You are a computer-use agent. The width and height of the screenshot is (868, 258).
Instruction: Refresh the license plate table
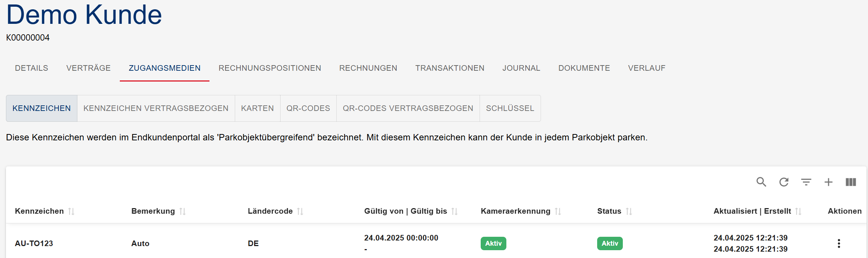784,182
